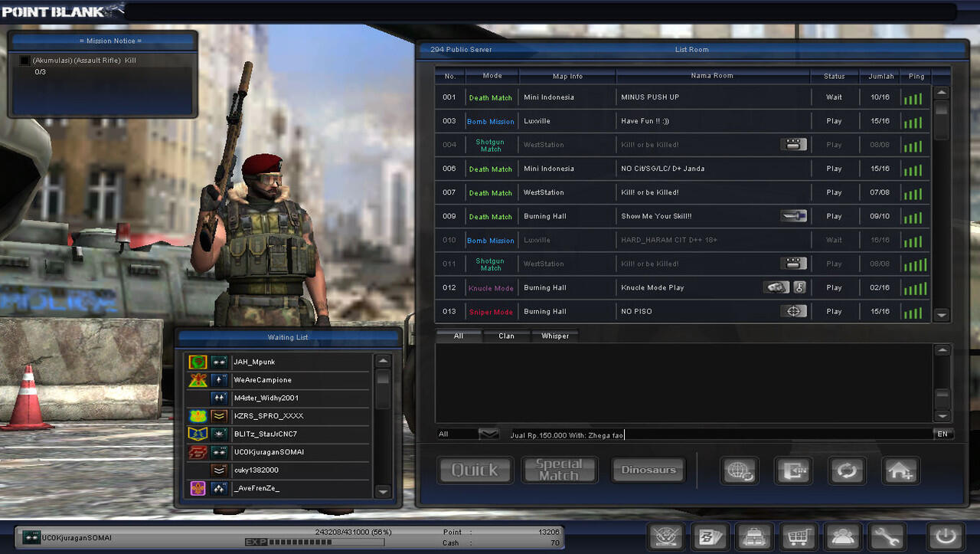Click JAH_Mpunk's clan emblem icon
This screenshot has height=554, width=980.
click(x=198, y=362)
